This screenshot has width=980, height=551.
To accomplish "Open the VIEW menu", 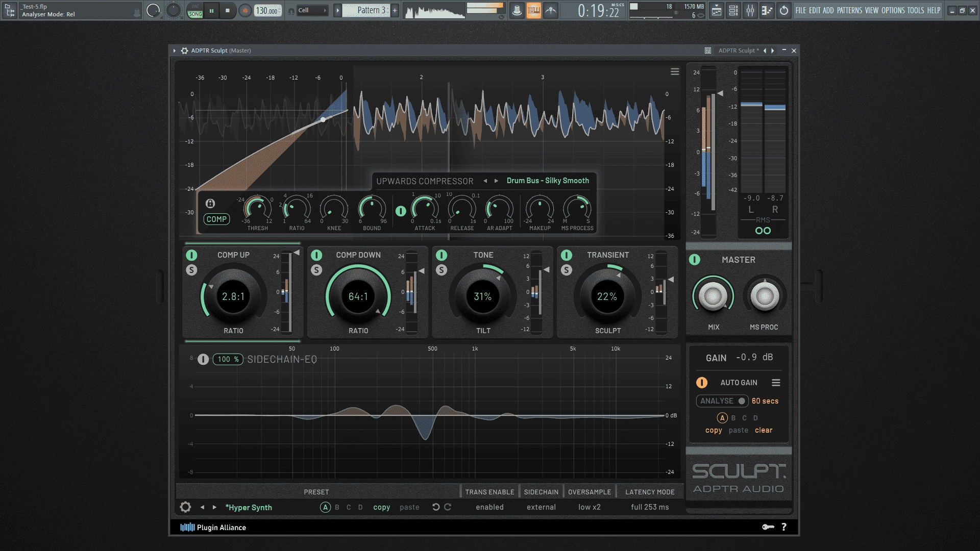I will [872, 10].
